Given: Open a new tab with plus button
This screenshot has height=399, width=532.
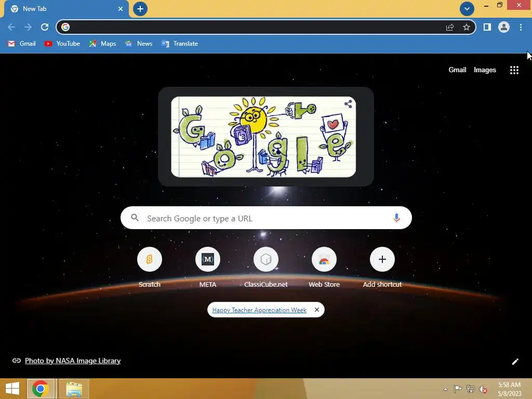Looking at the screenshot, I should 140,9.
